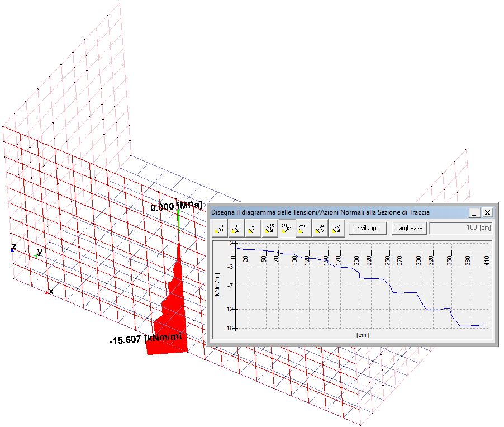Click the Inviluppo envelope button
The width and height of the screenshot is (504, 427).
pyautogui.click(x=368, y=228)
